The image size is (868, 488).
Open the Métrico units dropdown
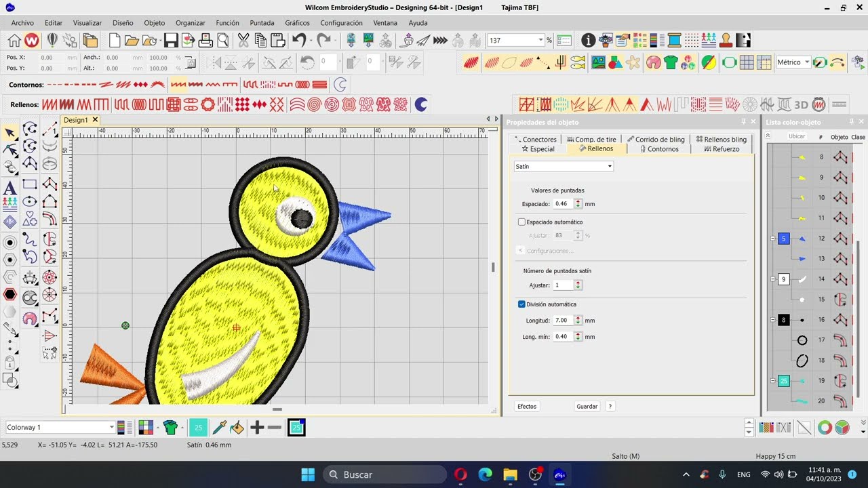806,62
